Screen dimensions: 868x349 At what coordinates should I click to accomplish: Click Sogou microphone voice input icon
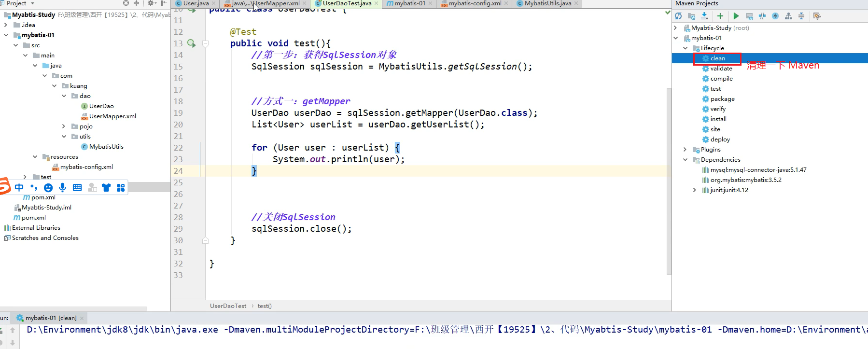(x=62, y=187)
